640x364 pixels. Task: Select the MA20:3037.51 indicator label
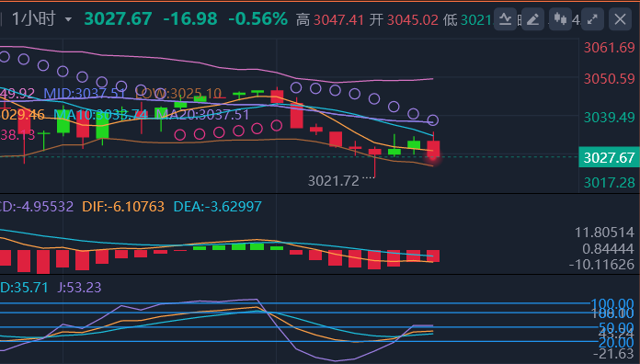[x=202, y=114]
